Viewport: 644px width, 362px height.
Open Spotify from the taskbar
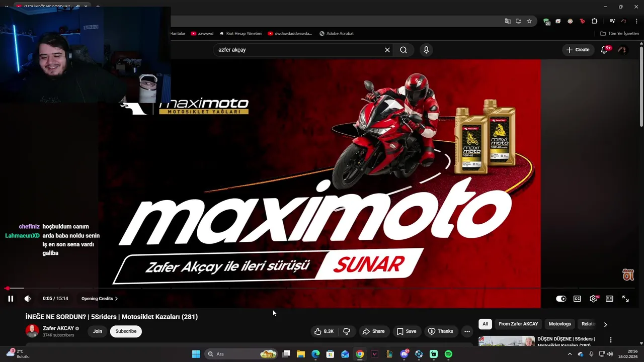click(x=448, y=354)
